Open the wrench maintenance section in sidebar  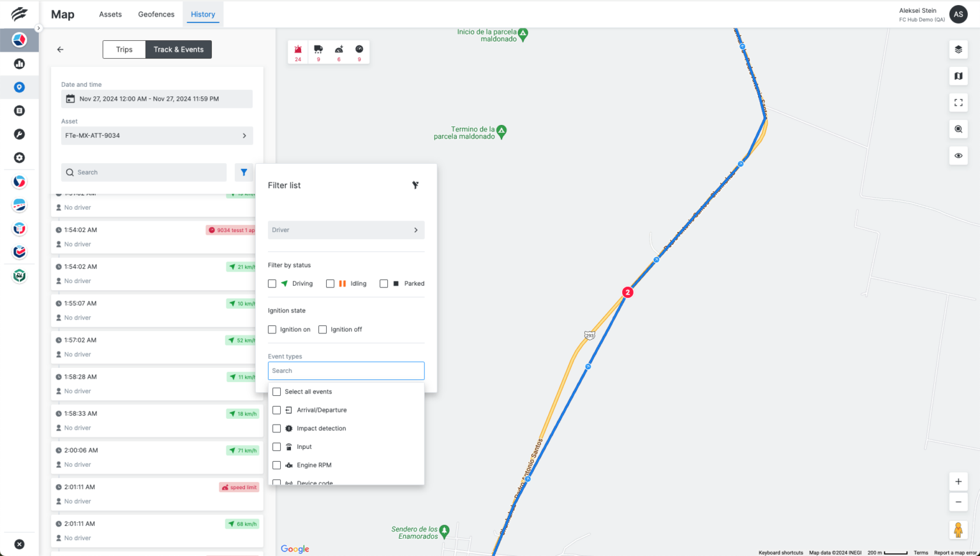(x=19, y=134)
